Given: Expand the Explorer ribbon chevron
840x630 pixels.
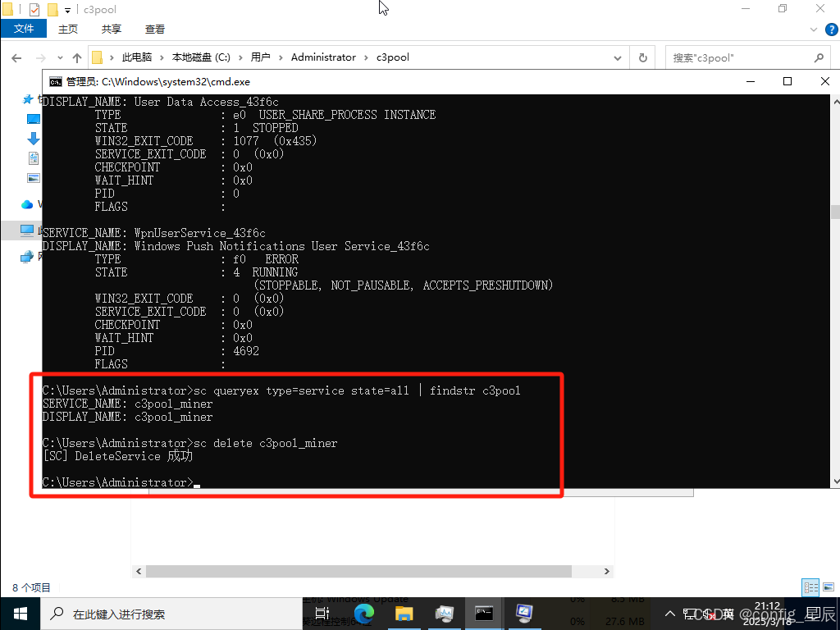Looking at the screenshot, I should point(814,30).
